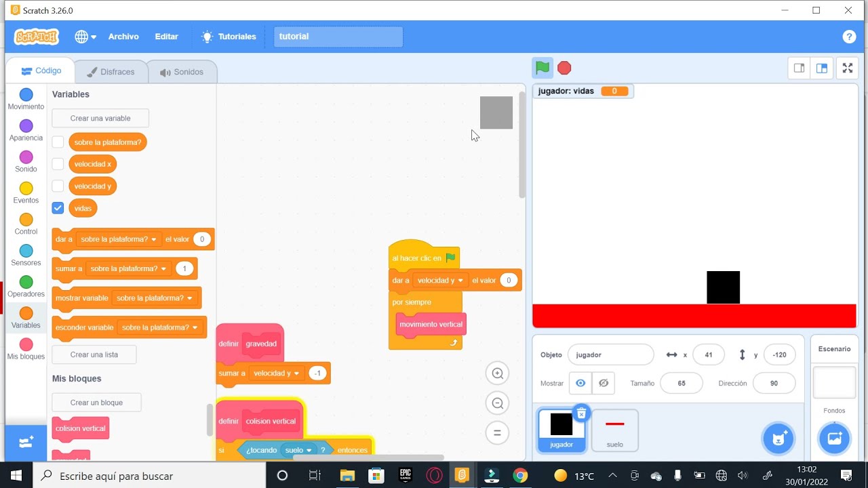Select the Sensores block category

tap(26, 255)
